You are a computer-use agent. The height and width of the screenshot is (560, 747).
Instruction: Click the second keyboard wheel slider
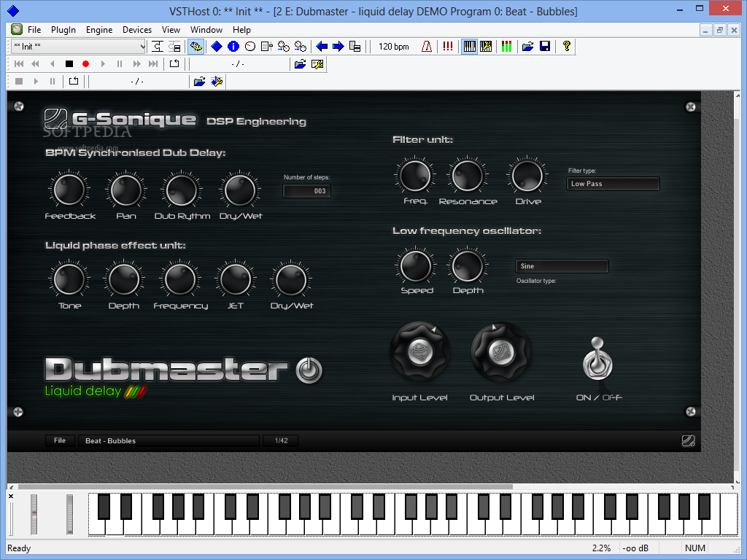[x=69, y=514]
